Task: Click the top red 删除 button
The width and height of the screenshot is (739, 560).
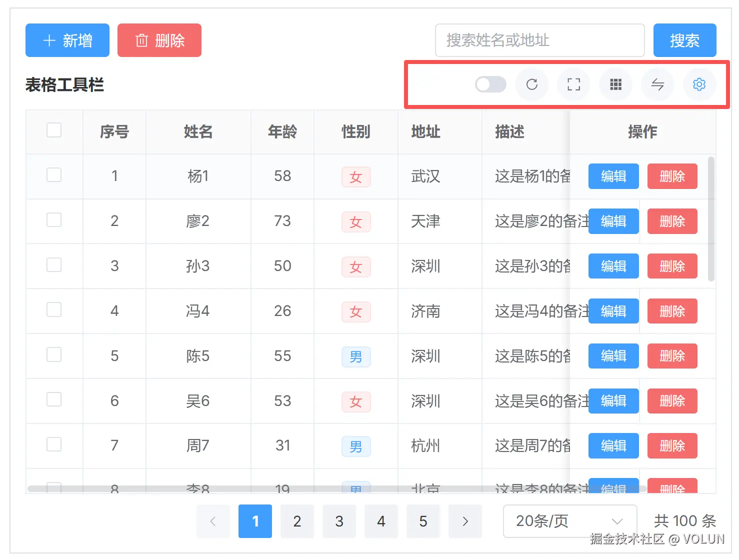Action: pyautogui.click(x=159, y=40)
